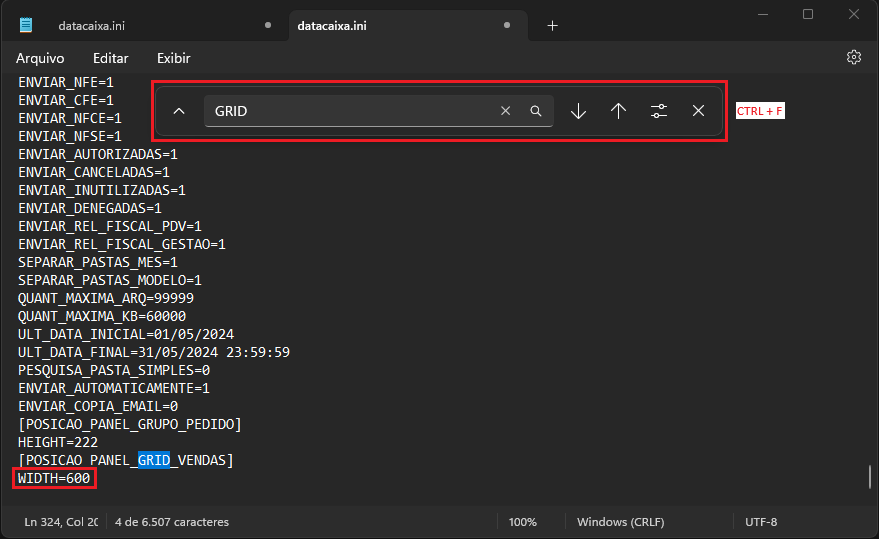Clear the GRID search text
Image resolution: width=879 pixels, height=539 pixels.
(505, 111)
